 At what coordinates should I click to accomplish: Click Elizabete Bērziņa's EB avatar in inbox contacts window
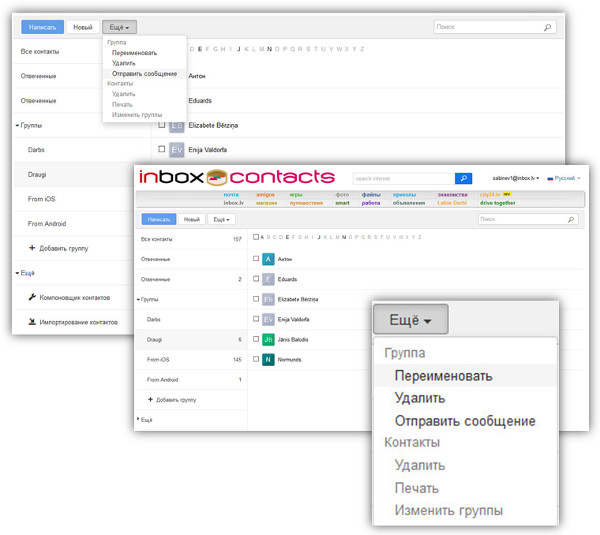[x=268, y=299]
